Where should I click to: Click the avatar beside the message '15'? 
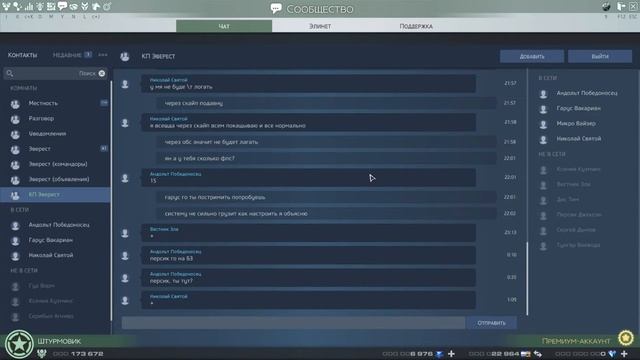pyautogui.click(x=125, y=178)
